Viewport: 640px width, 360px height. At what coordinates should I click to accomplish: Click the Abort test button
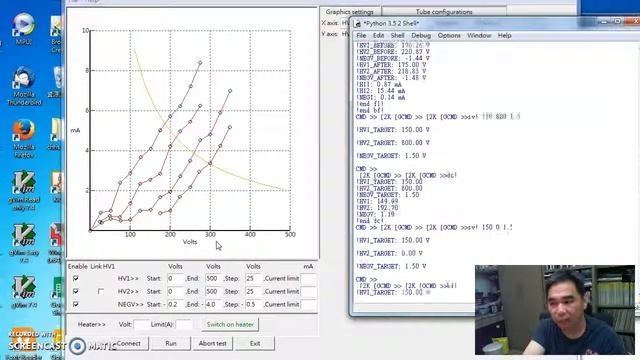click(212, 344)
